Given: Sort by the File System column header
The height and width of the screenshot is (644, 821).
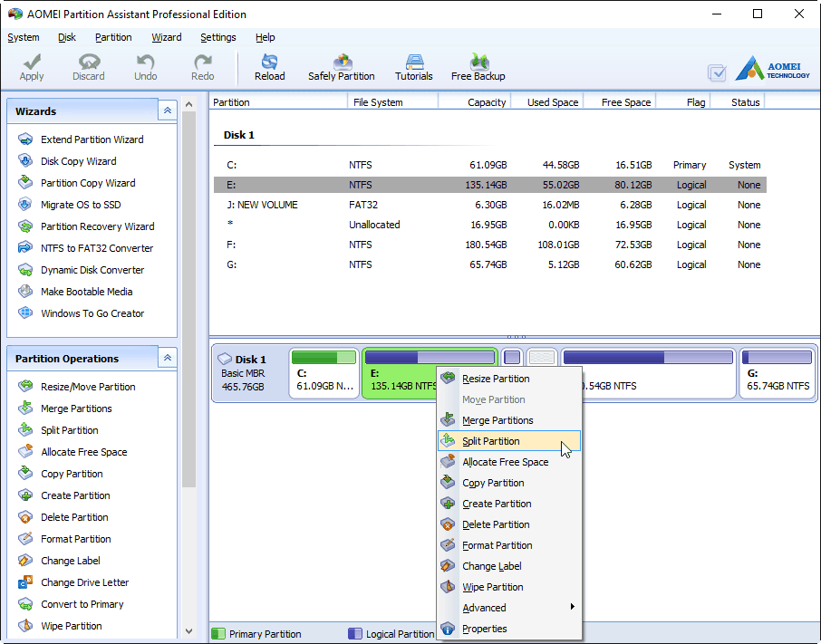Looking at the screenshot, I should point(392,102).
